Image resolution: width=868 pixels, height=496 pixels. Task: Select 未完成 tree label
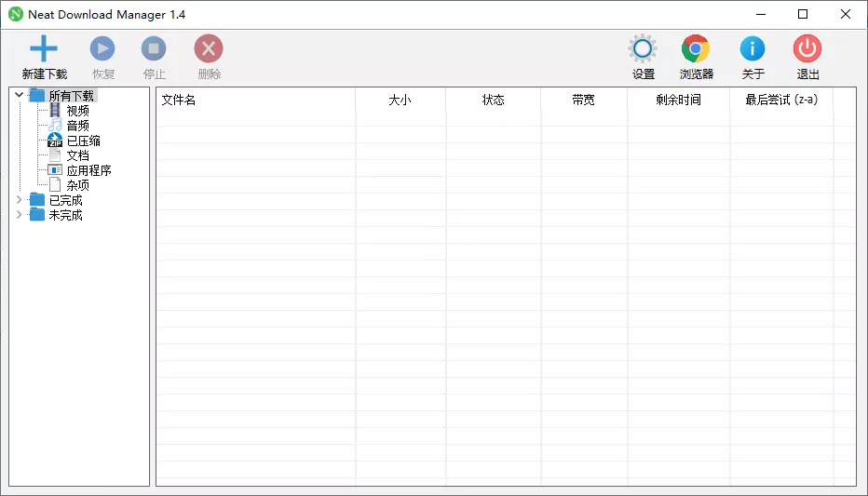[x=66, y=215]
